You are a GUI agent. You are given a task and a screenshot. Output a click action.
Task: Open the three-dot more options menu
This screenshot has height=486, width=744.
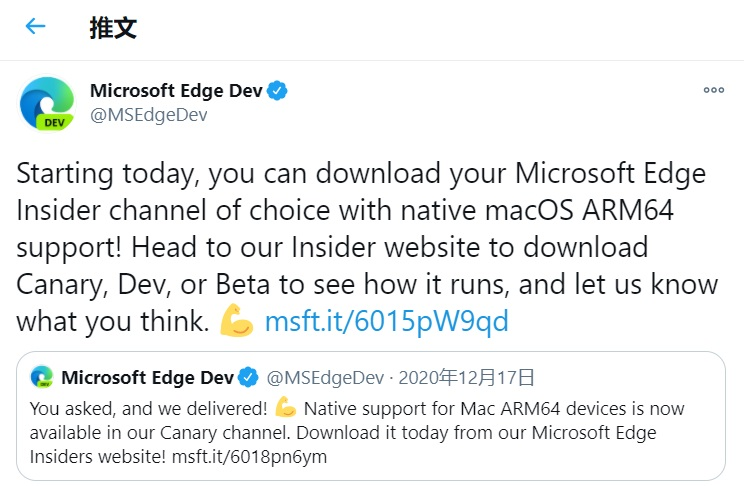point(713,90)
